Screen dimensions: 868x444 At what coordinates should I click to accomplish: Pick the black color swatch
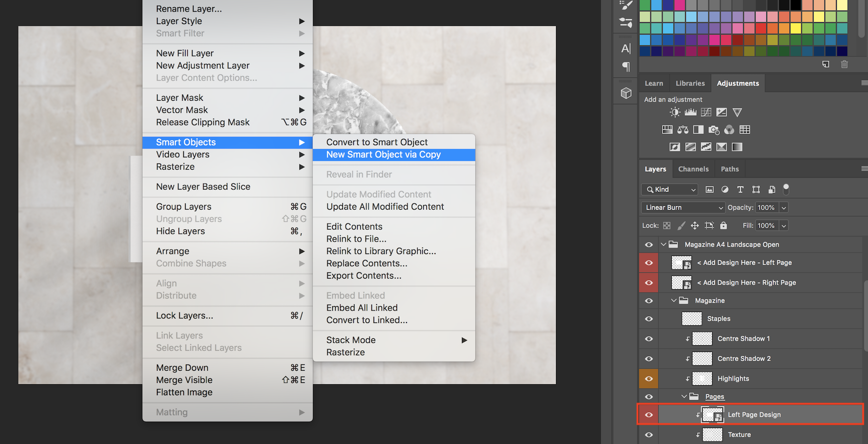[x=796, y=5]
